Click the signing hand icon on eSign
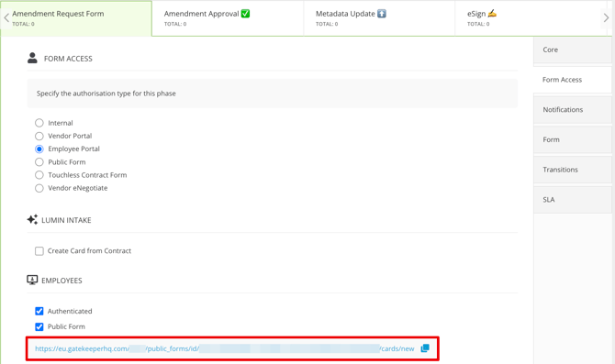615x364 pixels. point(492,14)
